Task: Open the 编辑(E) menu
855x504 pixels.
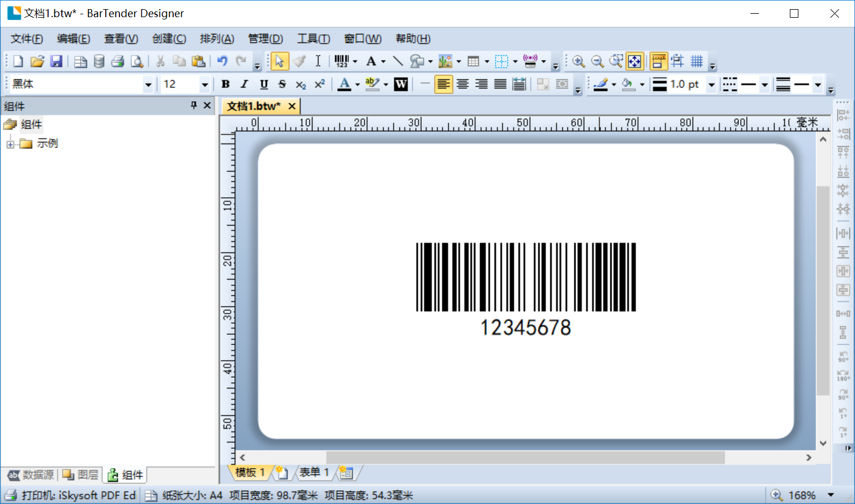Action: coord(74,38)
